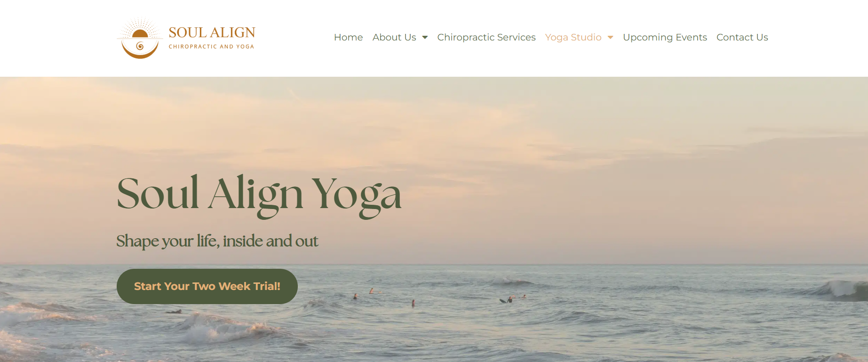Click the Soul Align sun emblem logo
This screenshot has width=868, height=362.
click(x=140, y=38)
